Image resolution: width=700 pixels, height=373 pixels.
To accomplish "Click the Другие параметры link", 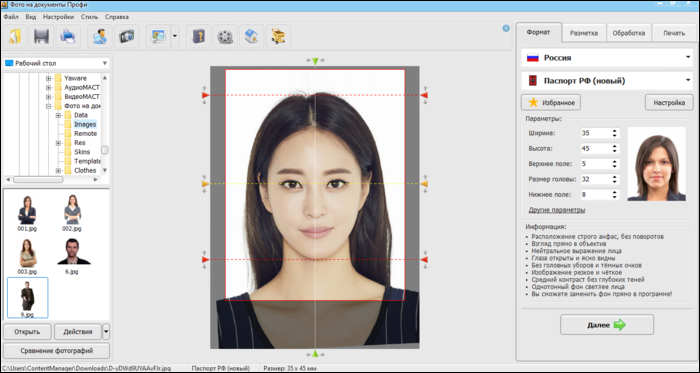I will [557, 210].
